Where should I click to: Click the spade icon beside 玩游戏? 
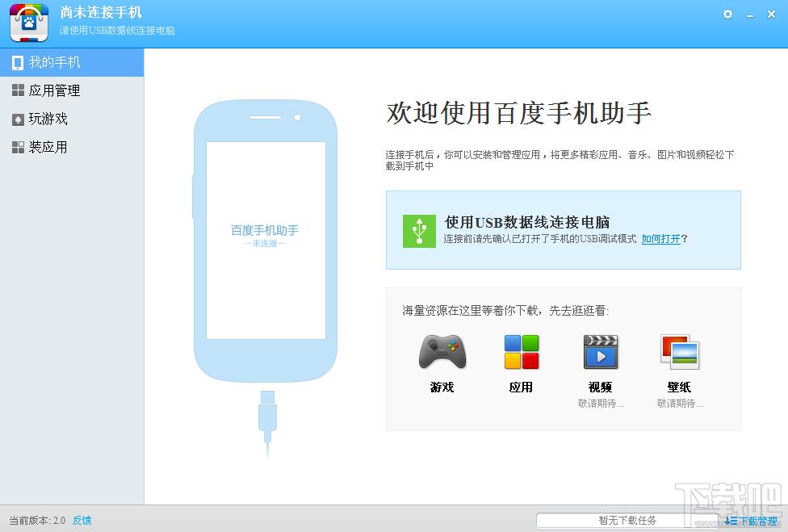[18, 119]
